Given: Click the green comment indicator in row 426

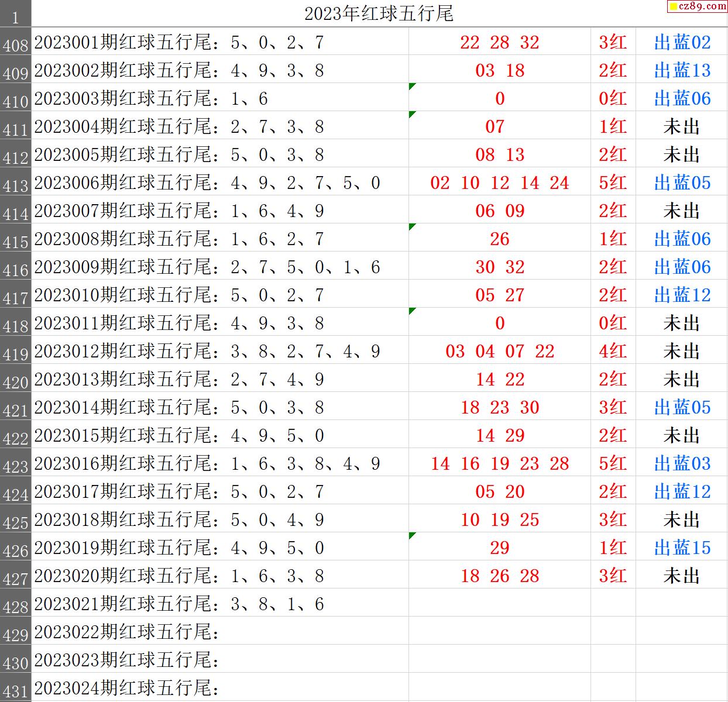Looking at the screenshot, I should (x=411, y=535).
